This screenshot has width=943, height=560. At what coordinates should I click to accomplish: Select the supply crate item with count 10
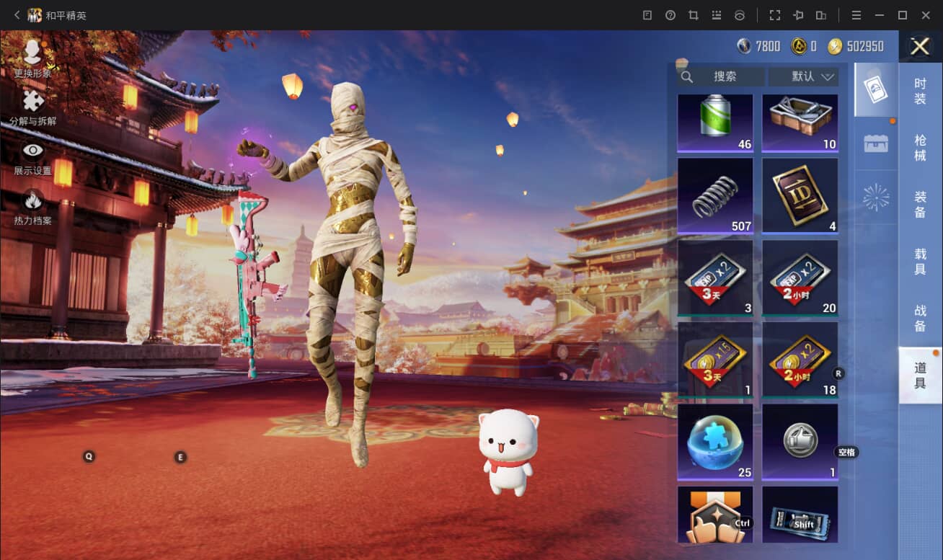click(x=800, y=123)
